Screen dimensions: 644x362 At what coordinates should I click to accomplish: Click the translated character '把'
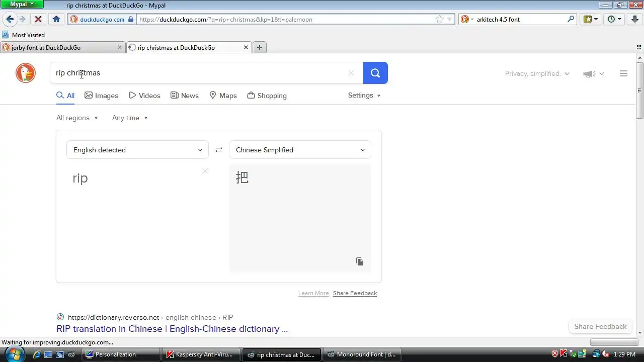point(242,177)
